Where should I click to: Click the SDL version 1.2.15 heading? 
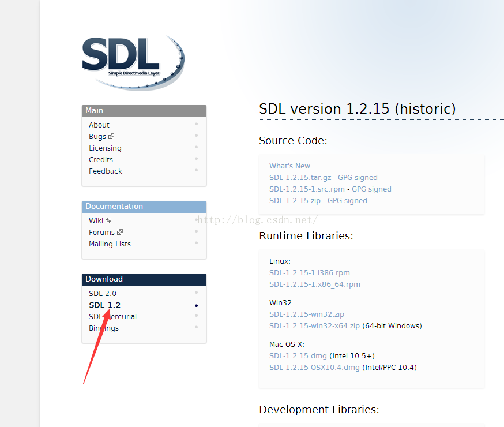tap(357, 109)
